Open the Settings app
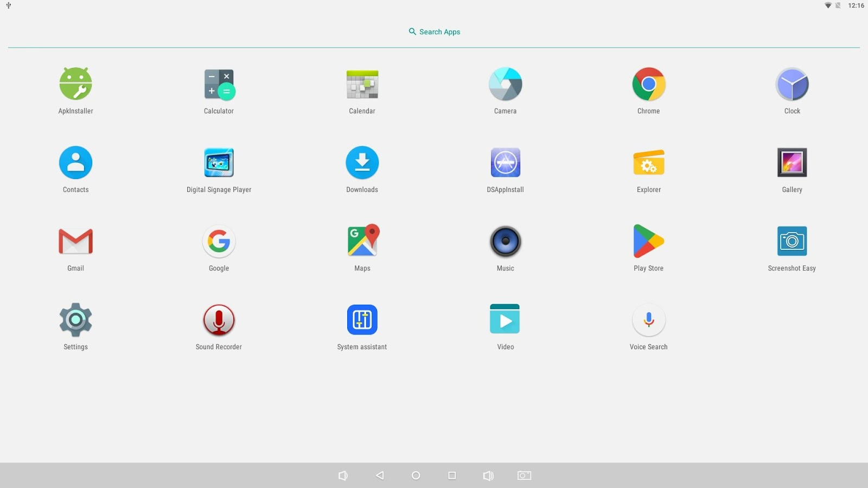 point(75,320)
